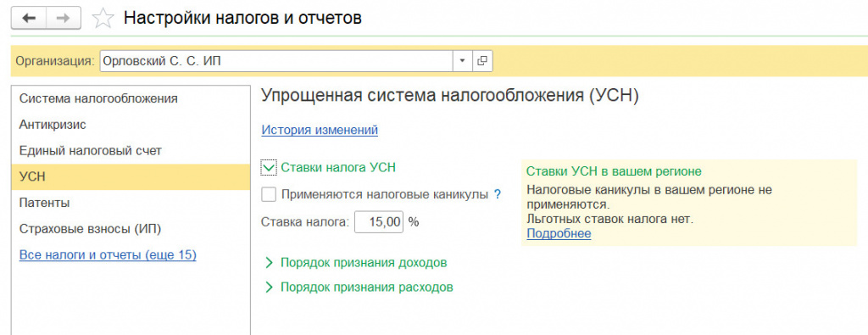Click the Упрощенная система налогообложения (УСН) heading
Viewport: 868px width, 335px height.
coord(450,95)
